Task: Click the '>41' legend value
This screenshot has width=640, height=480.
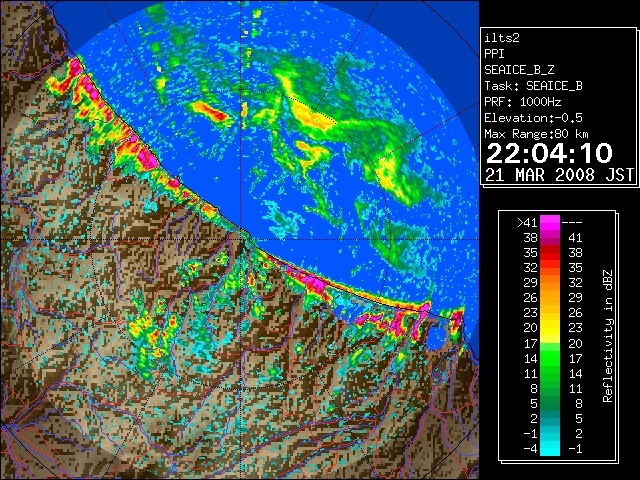Action: 527,223
